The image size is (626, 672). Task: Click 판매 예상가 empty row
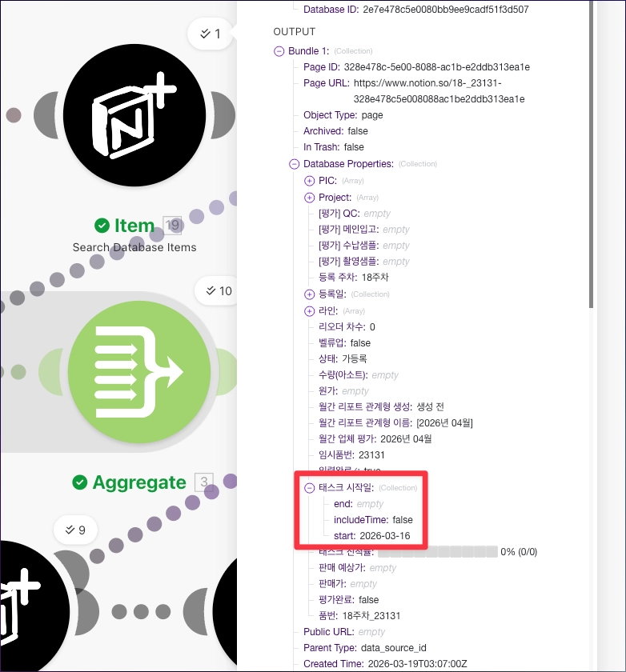click(358, 568)
